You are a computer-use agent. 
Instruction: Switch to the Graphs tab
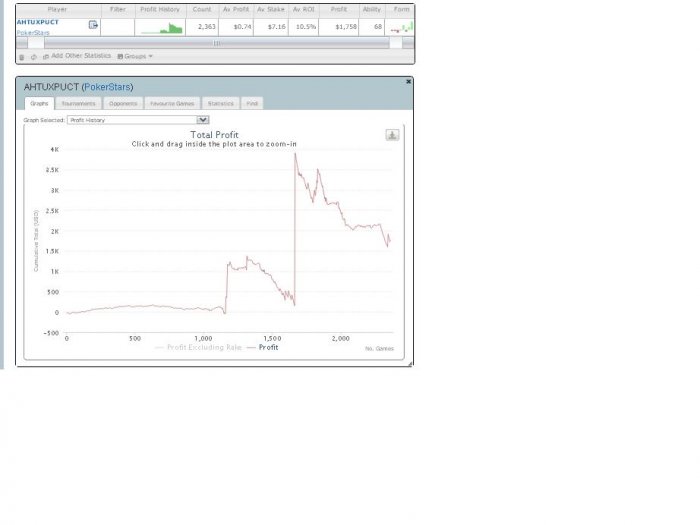coord(39,104)
